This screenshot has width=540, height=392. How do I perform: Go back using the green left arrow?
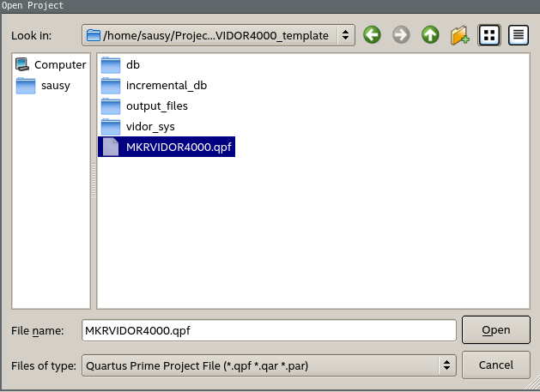point(372,35)
